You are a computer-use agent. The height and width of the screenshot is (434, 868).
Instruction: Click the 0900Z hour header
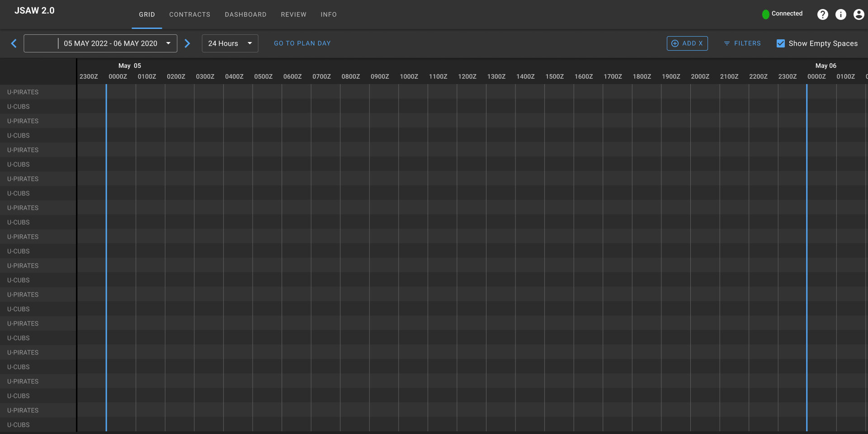coord(380,76)
